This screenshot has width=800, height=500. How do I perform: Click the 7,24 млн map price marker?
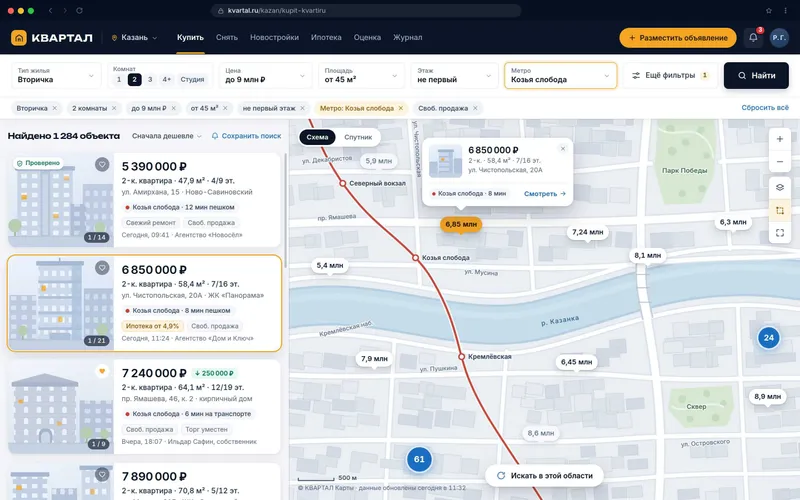point(587,232)
